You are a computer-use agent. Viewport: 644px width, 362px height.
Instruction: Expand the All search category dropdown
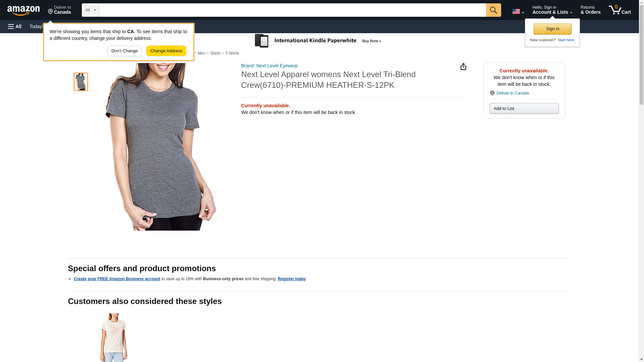pos(90,10)
